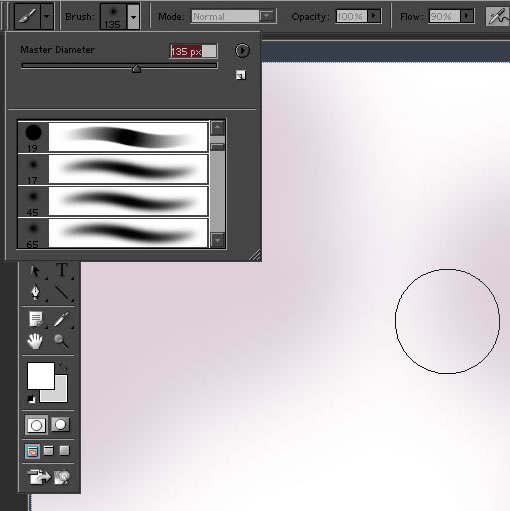Screen dimensions: 510x511
Task: Open the Mode blending dropdown
Action: [x=267, y=16]
